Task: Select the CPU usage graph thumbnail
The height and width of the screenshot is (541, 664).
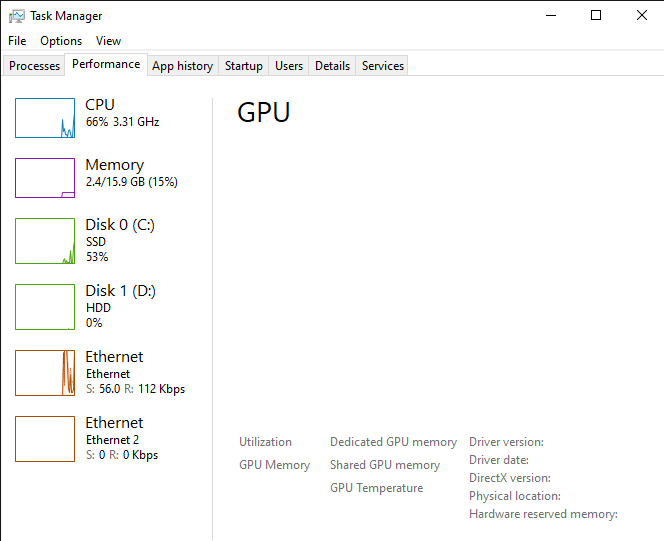Action: coord(45,118)
